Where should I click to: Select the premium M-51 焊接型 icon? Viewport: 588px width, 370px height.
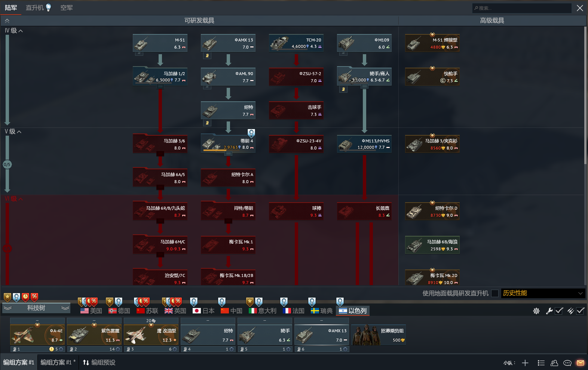[x=414, y=44]
